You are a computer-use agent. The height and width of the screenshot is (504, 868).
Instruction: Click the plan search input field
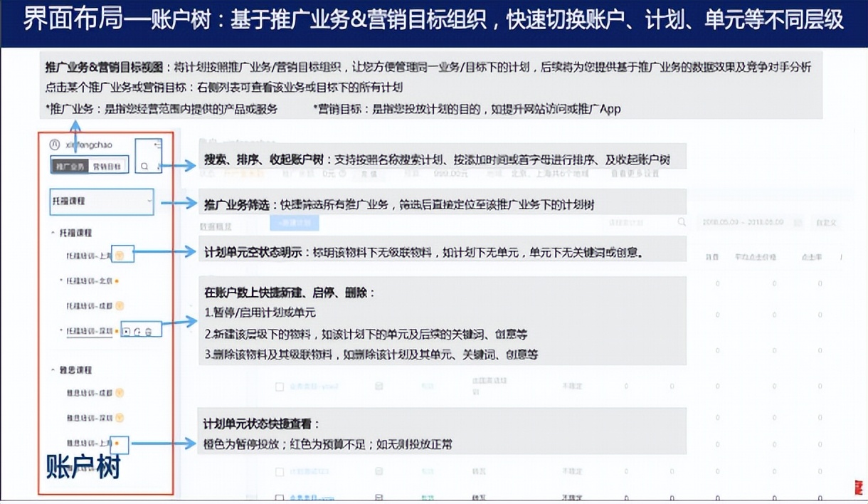click(x=645, y=223)
